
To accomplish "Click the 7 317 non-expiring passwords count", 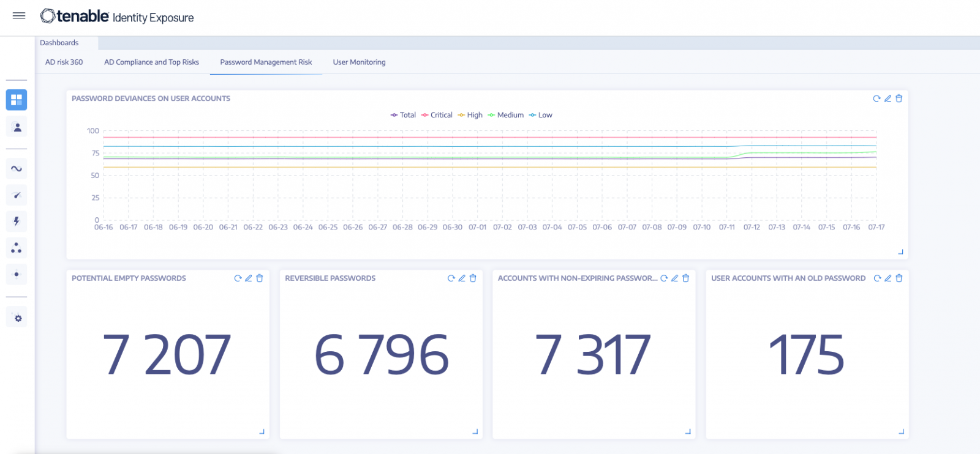I will [x=592, y=355].
